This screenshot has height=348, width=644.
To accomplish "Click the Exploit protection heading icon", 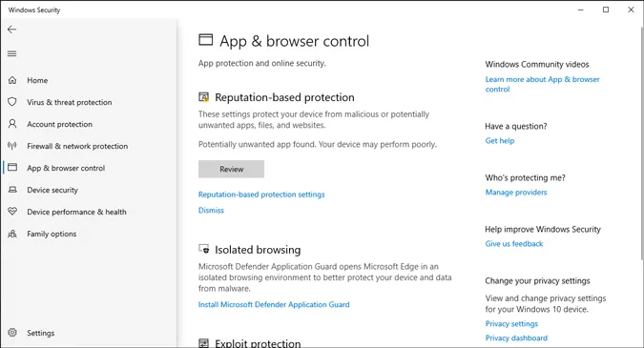I will (x=204, y=343).
